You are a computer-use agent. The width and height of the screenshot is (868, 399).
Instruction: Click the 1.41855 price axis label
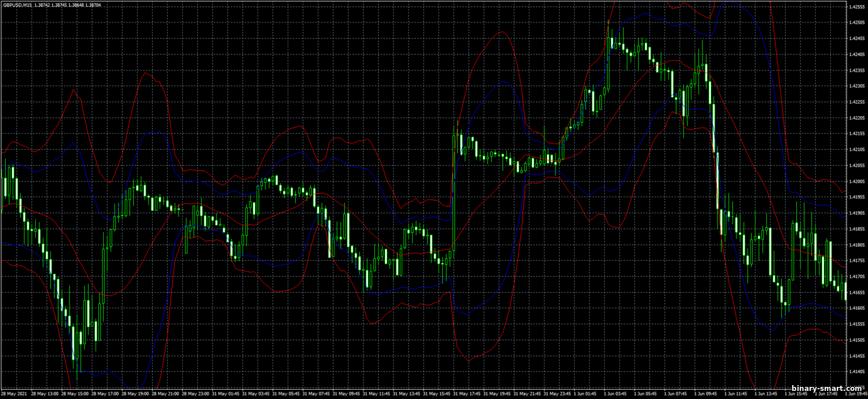(x=856, y=229)
